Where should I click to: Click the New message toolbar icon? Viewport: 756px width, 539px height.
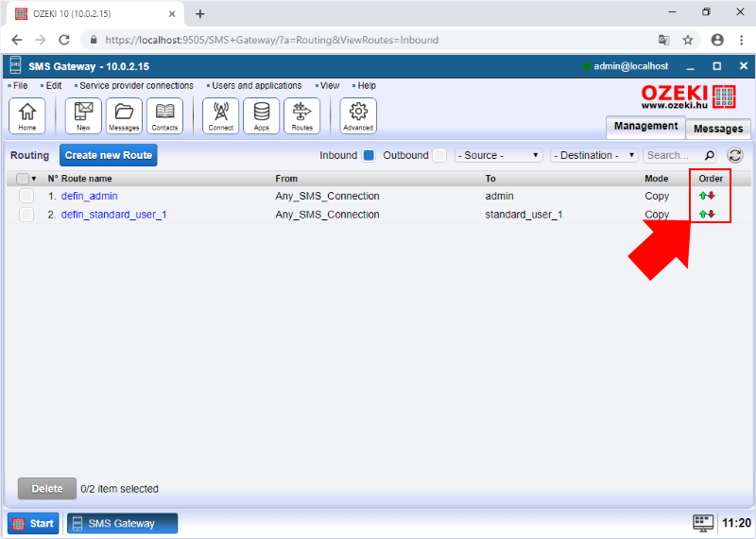pos(83,115)
